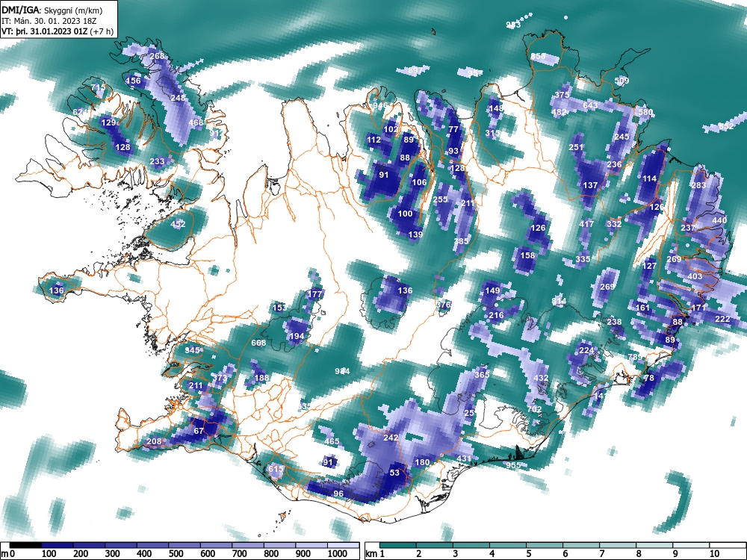Select the map value 452
The width and height of the screenshot is (747, 560).
pyautogui.click(x=178, y=224)
